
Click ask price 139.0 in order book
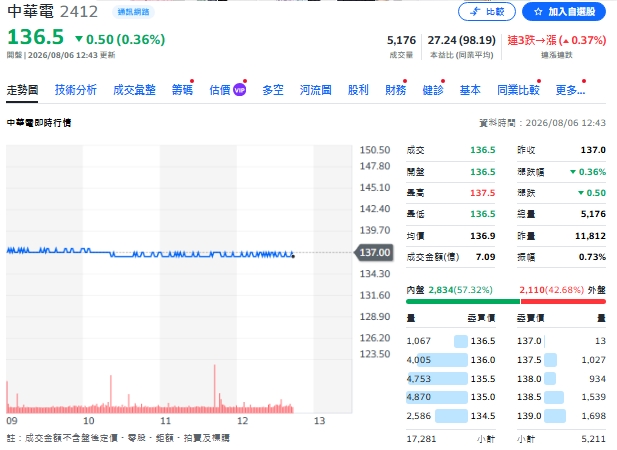tap(529, 416)
